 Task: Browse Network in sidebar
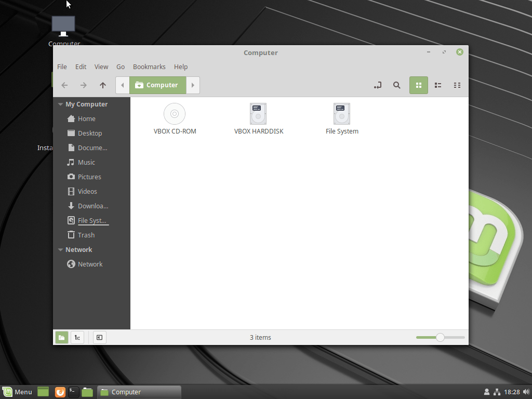point(90,264)
